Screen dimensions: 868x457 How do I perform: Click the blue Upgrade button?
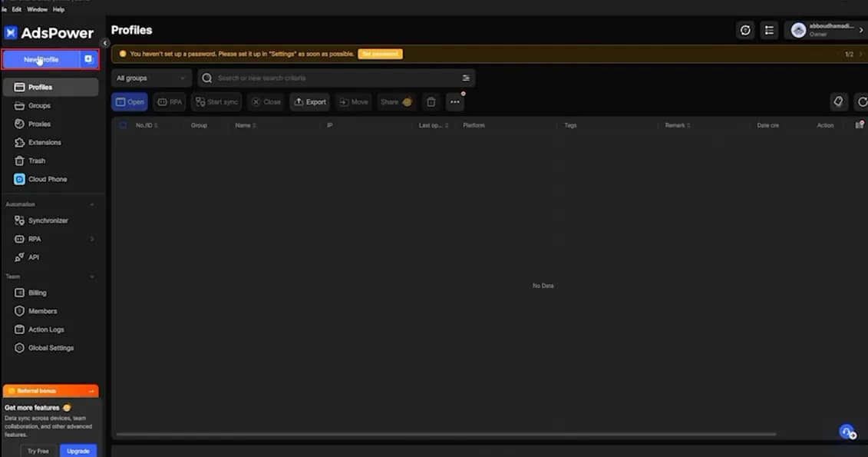pos(78,451)
